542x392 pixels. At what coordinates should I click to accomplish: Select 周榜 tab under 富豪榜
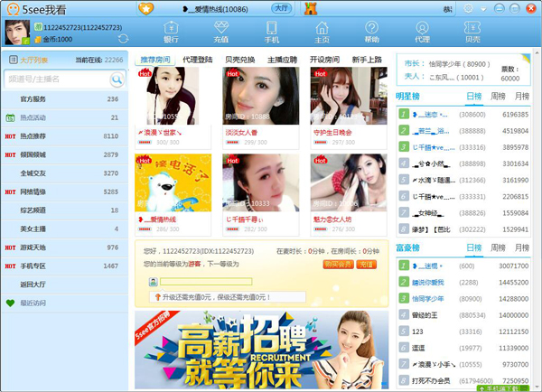[x=498, y=247]
